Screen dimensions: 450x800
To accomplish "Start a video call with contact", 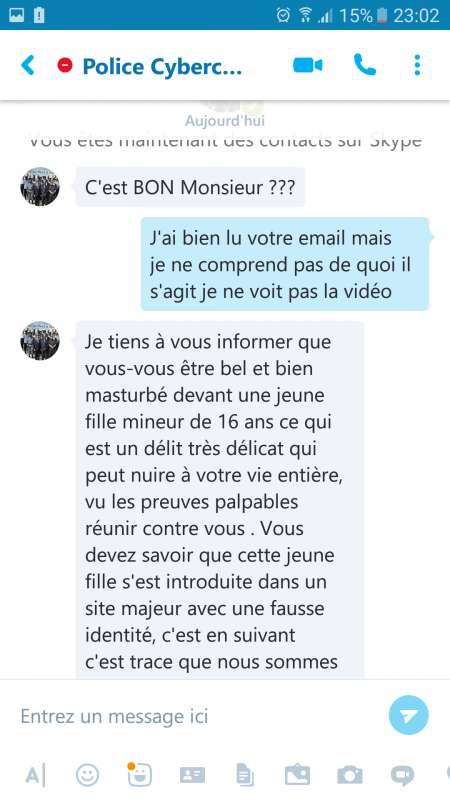I will pos(308,65).
